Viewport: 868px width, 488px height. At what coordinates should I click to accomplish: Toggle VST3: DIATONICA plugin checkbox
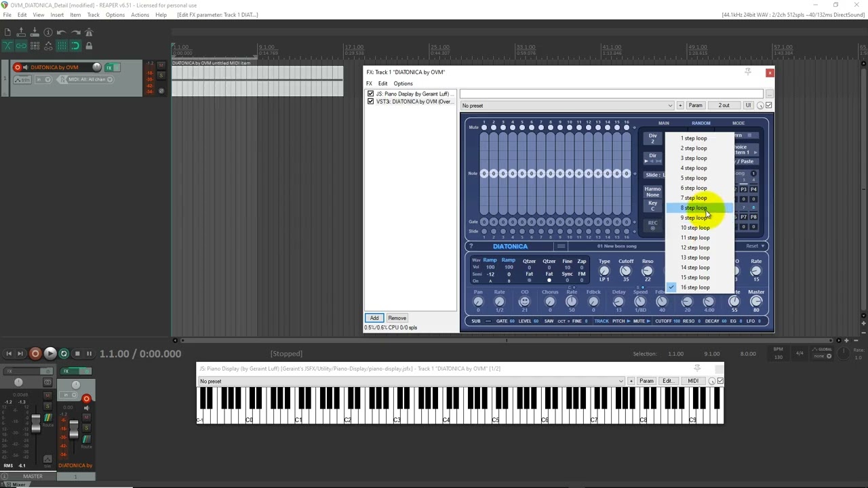[370, 102]
